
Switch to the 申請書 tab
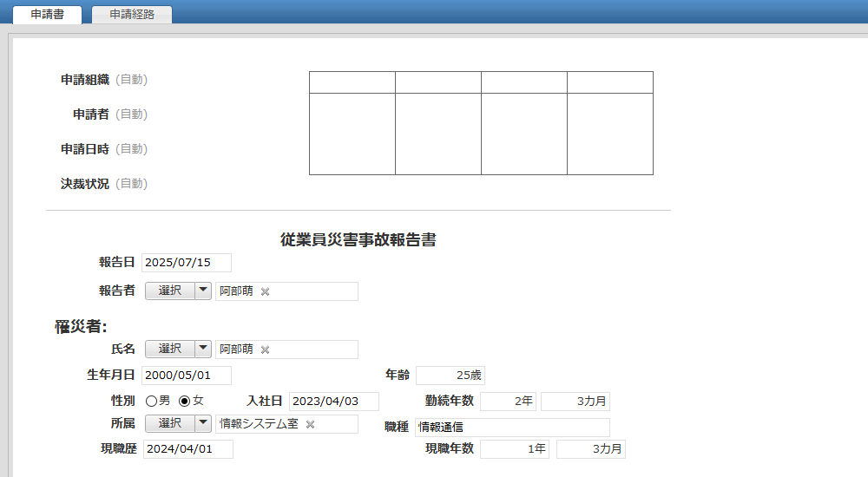click(47, 15)
